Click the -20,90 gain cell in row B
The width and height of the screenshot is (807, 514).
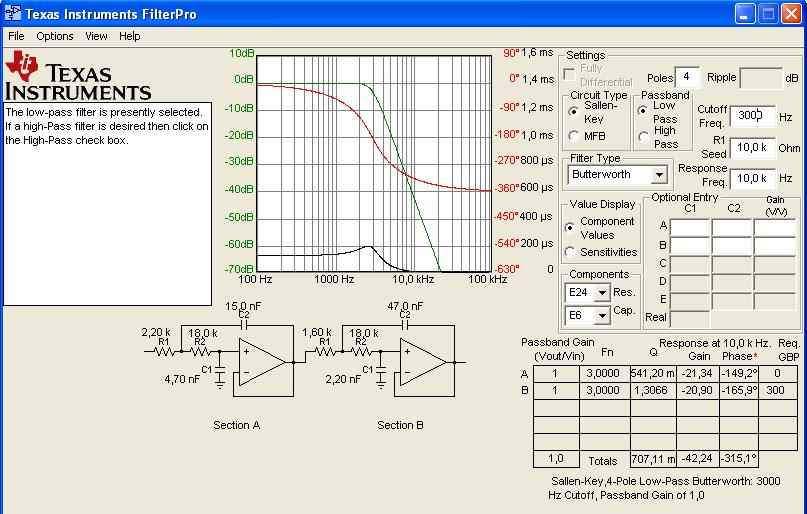tap(697, 391)
